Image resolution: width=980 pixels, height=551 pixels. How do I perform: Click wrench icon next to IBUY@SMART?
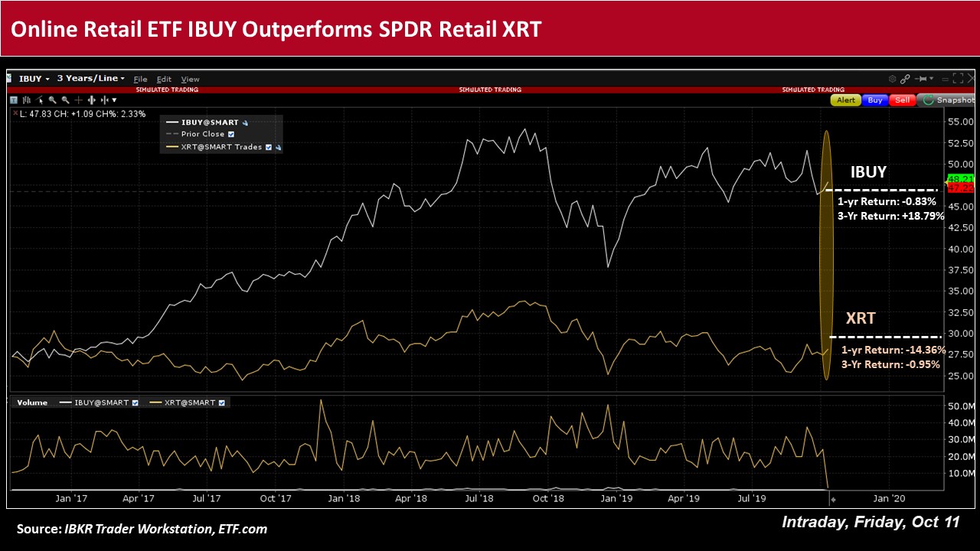pos(245,122)
